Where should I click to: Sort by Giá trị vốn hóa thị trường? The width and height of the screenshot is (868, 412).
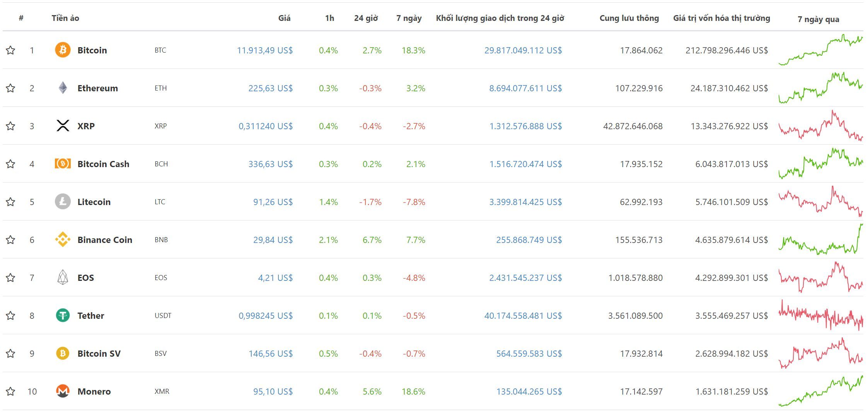[721, 18]
